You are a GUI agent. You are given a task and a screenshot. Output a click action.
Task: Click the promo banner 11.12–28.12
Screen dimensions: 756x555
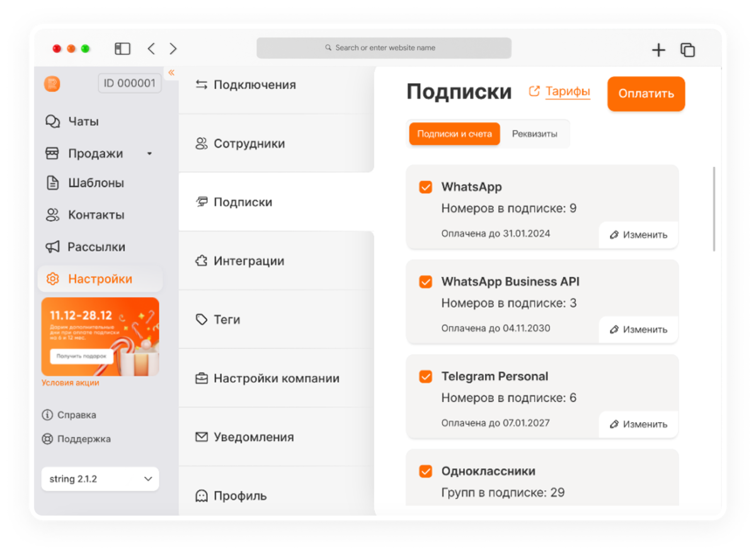coord(100,336)
